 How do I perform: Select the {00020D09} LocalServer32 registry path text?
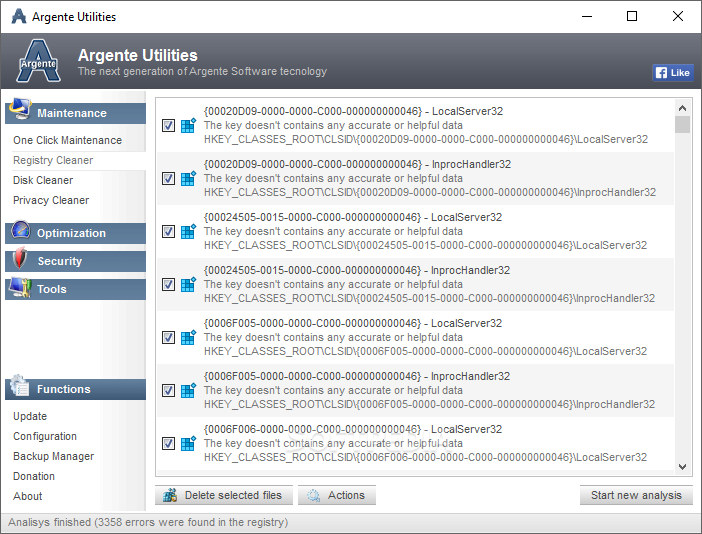(x=426, y=139)
